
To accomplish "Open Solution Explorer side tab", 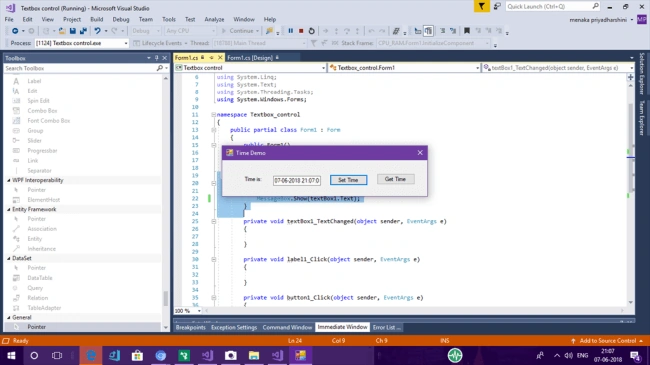I will pyautogui.click(x=642, y=73).
